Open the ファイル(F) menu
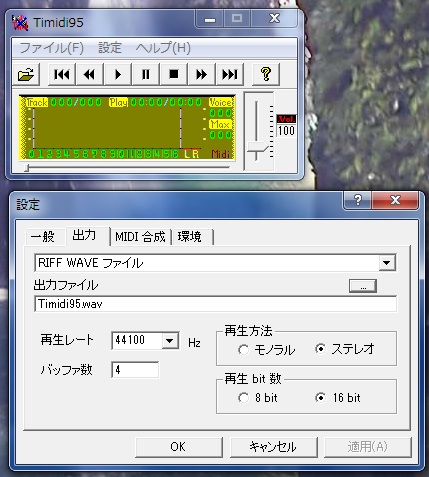This screenshot has height=477, width=429. coord(52,48)
